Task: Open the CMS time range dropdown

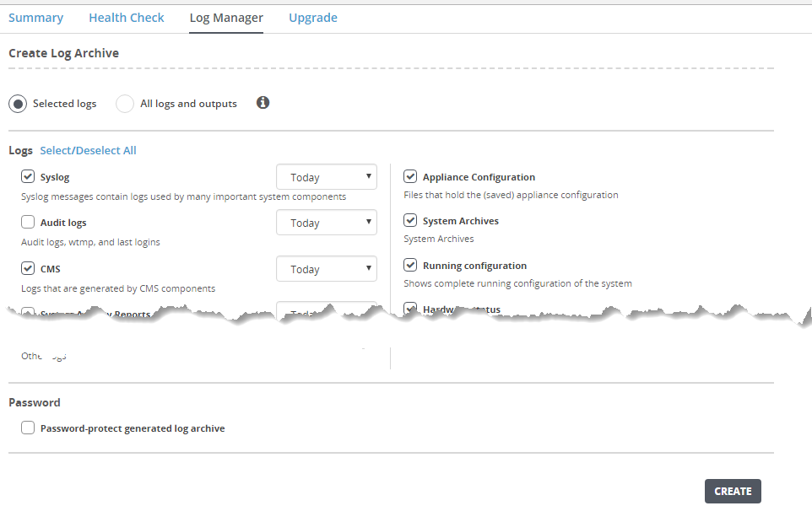Action: coord(327,269)
